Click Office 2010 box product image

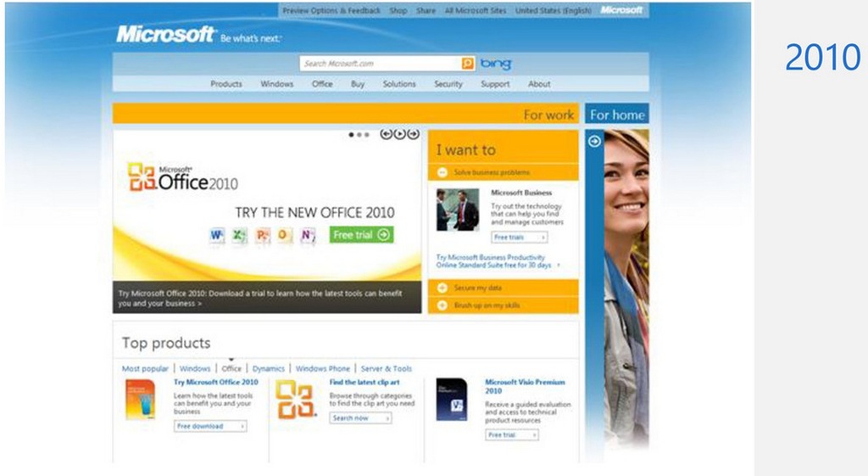pyautogui.click(x=140, y=400)
